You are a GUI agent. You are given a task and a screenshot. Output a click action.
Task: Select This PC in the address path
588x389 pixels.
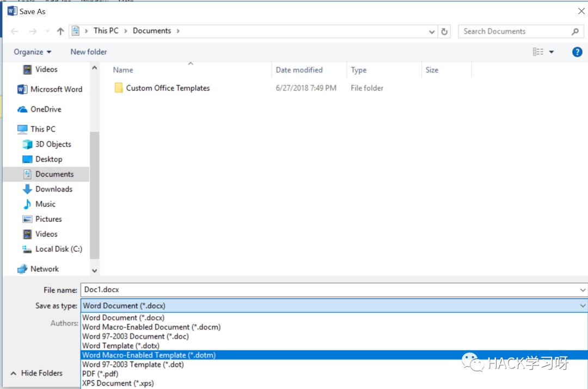coord(106,30)
